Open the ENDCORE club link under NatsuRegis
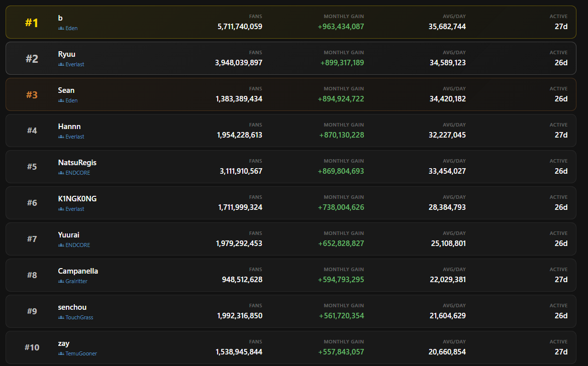Image resolution: width=588 pixels, height=366 pixels. pyautogui.click(x=78, y=173)
